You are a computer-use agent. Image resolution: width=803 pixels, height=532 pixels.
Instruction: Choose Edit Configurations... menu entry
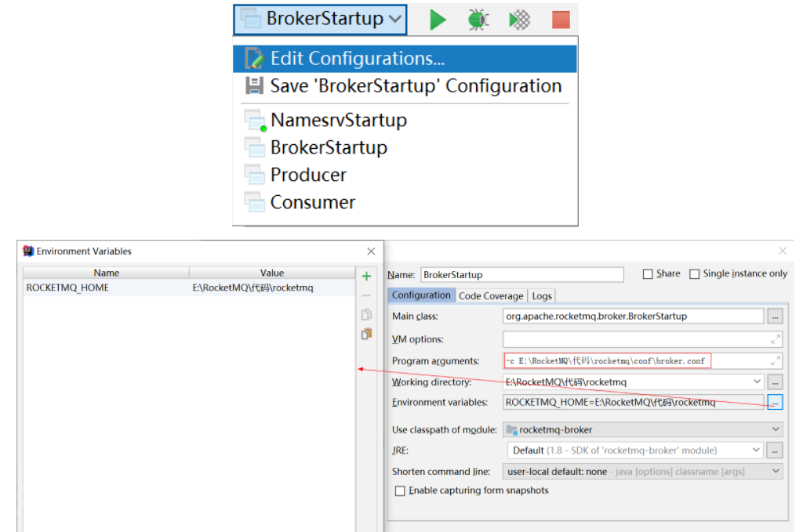coord(405,58)
